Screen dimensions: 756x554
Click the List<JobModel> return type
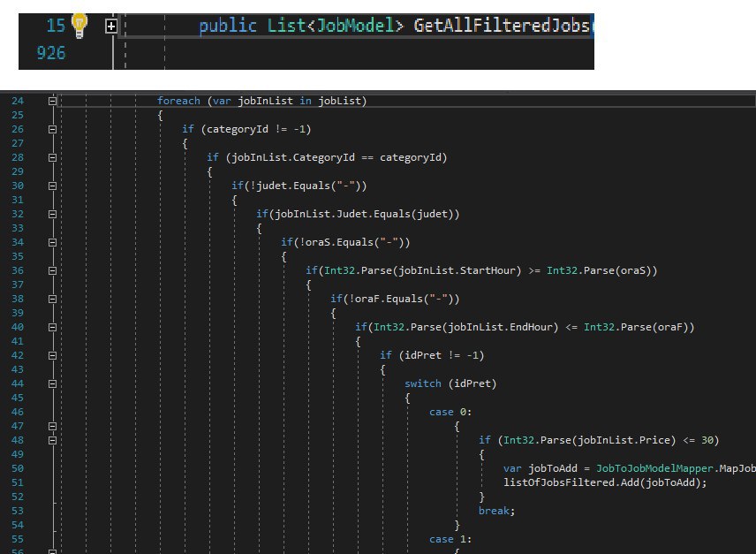click(x=336, y=26)
